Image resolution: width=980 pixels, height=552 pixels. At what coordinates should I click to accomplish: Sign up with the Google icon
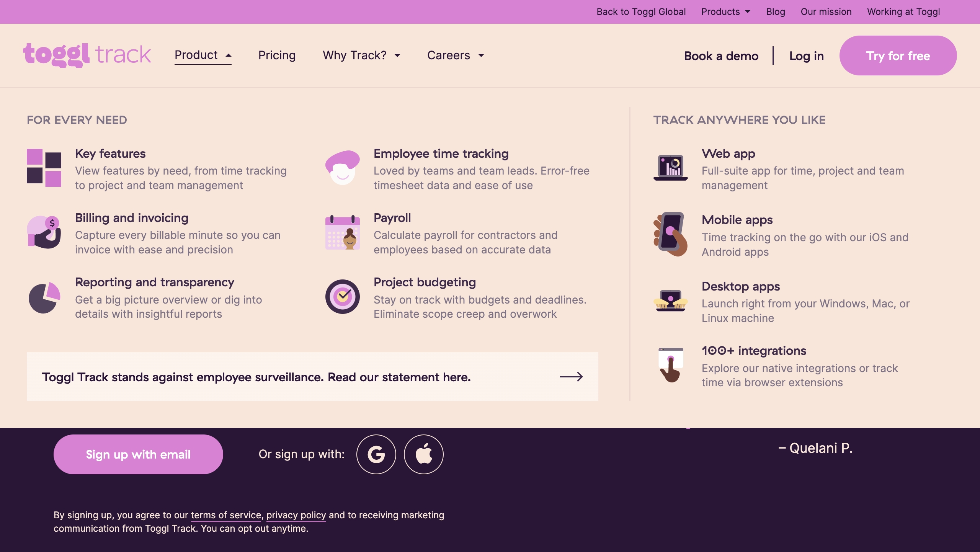(376, 454)
